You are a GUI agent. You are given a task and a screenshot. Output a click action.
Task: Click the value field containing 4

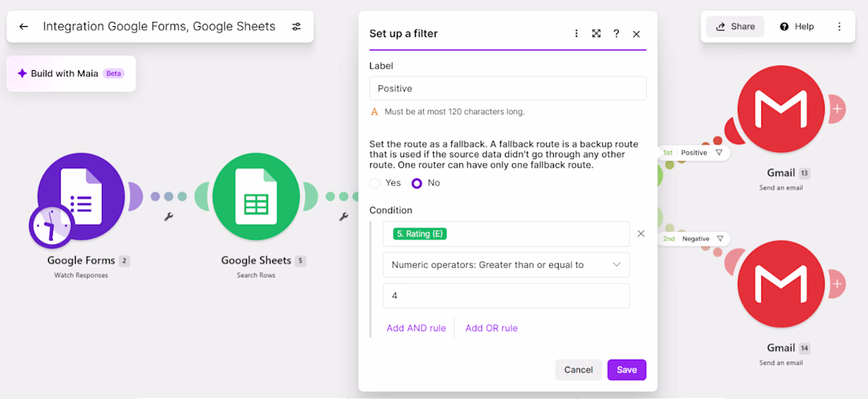click(x=506, y=296)
